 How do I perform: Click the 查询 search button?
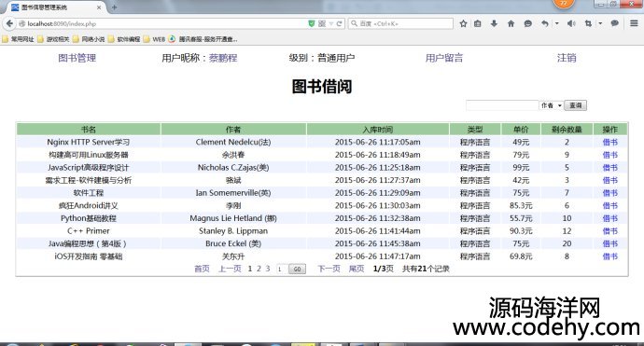tap(576, 105)
